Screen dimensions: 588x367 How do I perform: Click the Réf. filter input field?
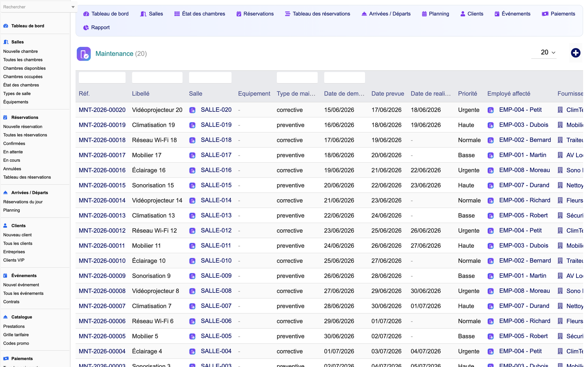tap(102, 78)
